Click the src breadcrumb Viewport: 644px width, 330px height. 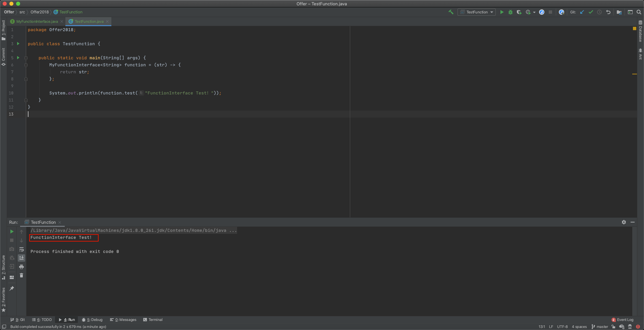point(22,12)
